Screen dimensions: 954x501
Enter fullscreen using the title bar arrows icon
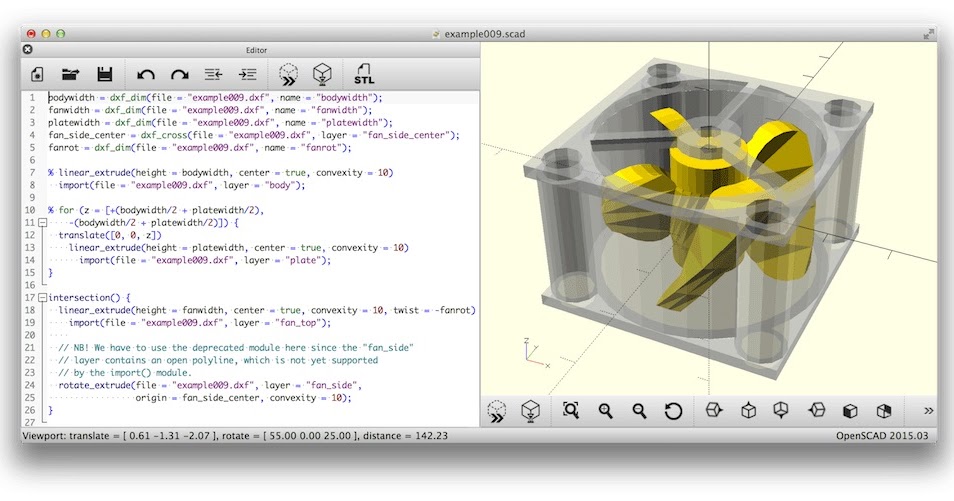[x=928, y=34]
